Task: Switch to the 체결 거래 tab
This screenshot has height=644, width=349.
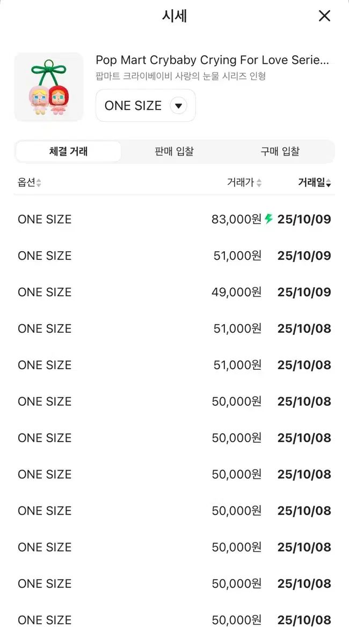Action: [x=68, y=152]
